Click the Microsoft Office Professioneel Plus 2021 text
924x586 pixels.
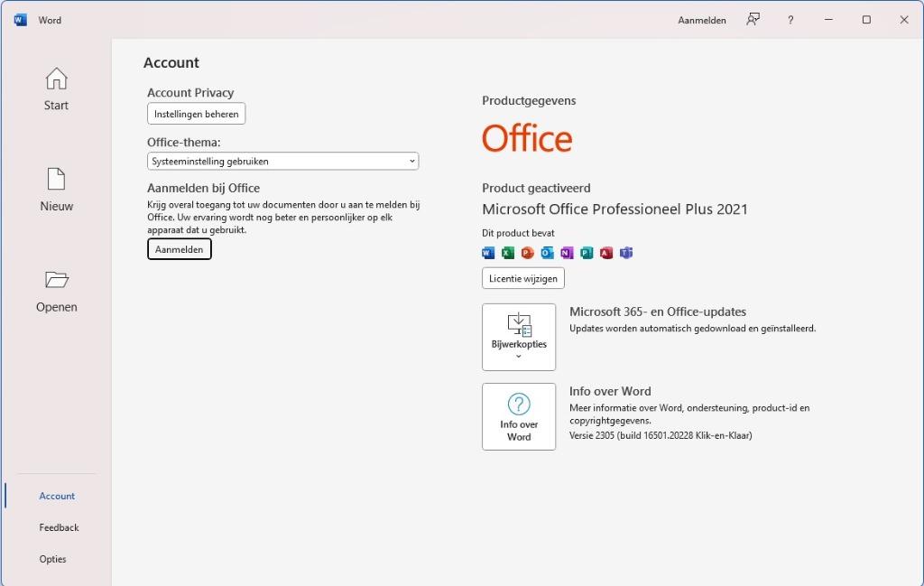tap(614, 209)
